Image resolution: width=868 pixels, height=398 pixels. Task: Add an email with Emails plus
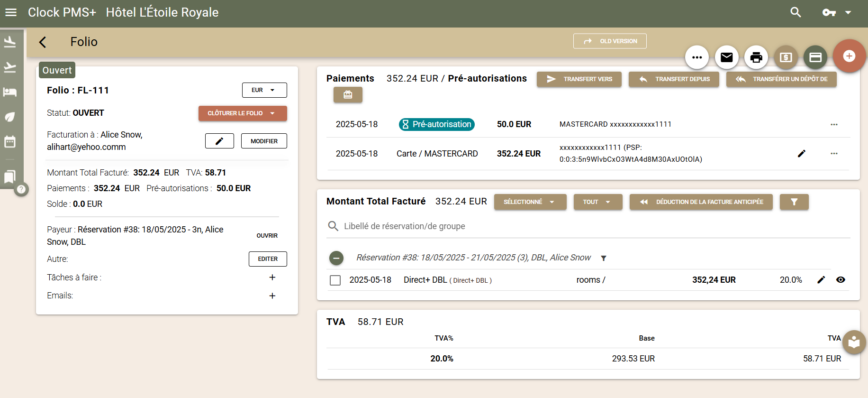[x=272, y=296]
